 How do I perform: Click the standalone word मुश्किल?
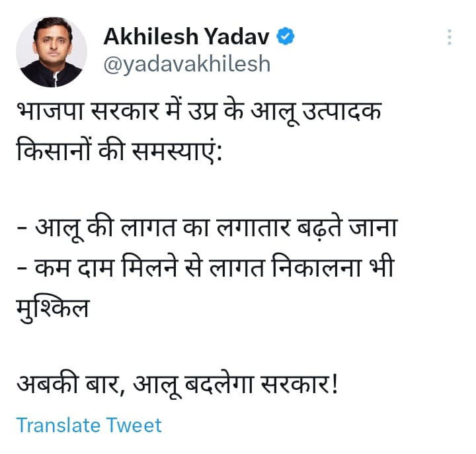[53, 308]
